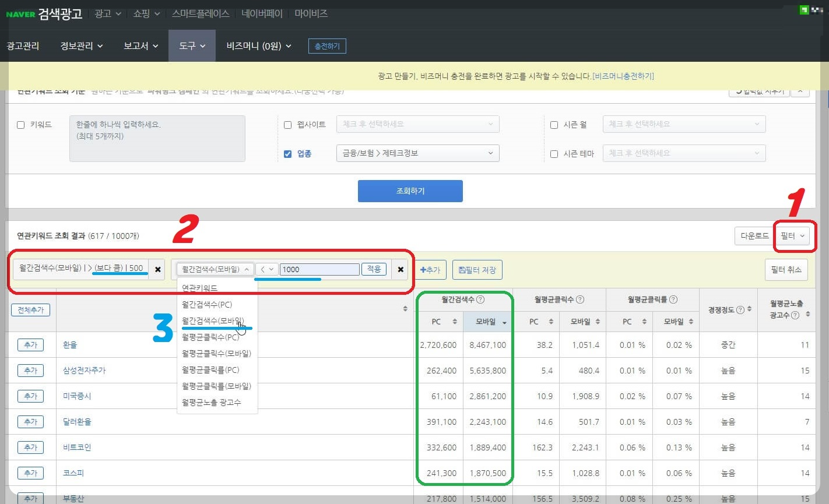Open help icon next to 월평균클릭률 header
This screenshot has height=504, width=829.
coord(673,299)
